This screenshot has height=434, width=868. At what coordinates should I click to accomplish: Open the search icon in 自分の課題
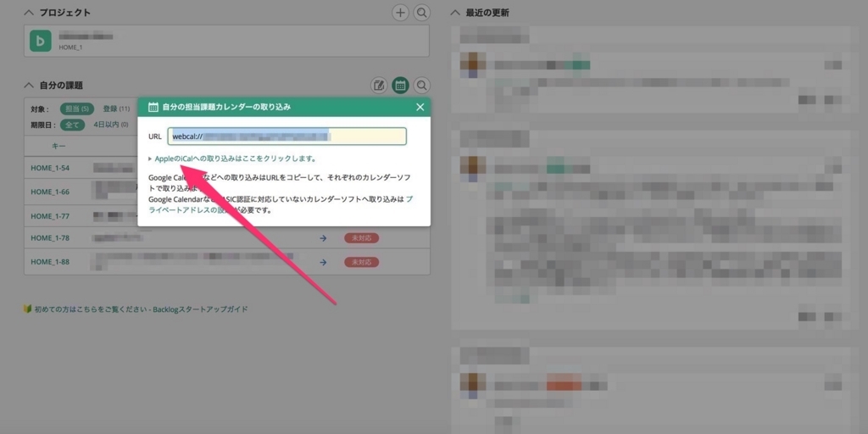[422, 86]
